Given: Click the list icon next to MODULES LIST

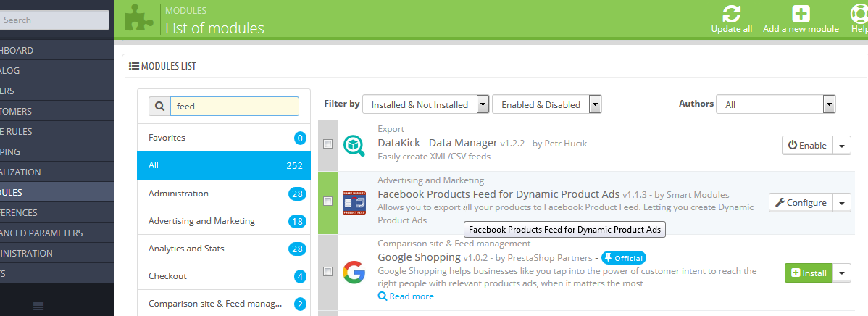Looking at the screenshot, I should [x=133, y=67].
